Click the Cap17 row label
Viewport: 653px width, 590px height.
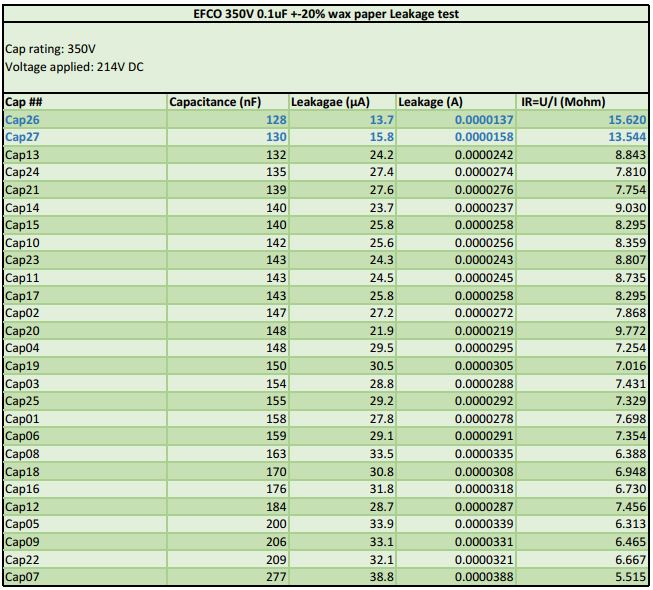[x=22, y=296]
